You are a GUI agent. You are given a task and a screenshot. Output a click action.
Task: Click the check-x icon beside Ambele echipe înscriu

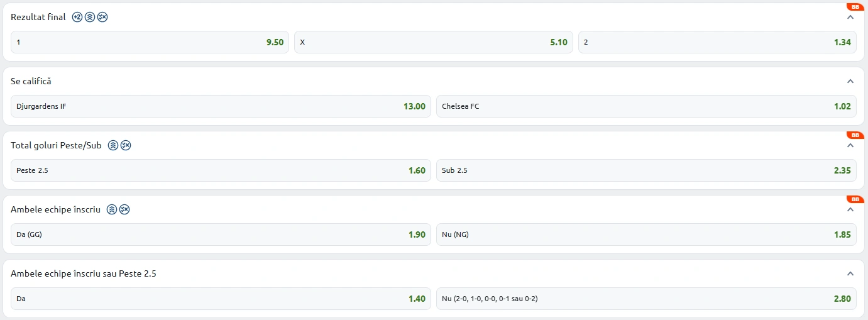click(x=124, y=209)
